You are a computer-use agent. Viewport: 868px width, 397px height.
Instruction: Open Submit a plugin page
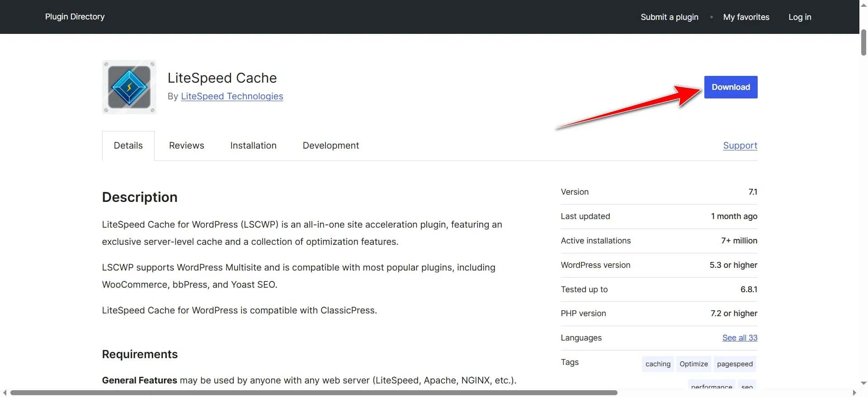[670, 17]
